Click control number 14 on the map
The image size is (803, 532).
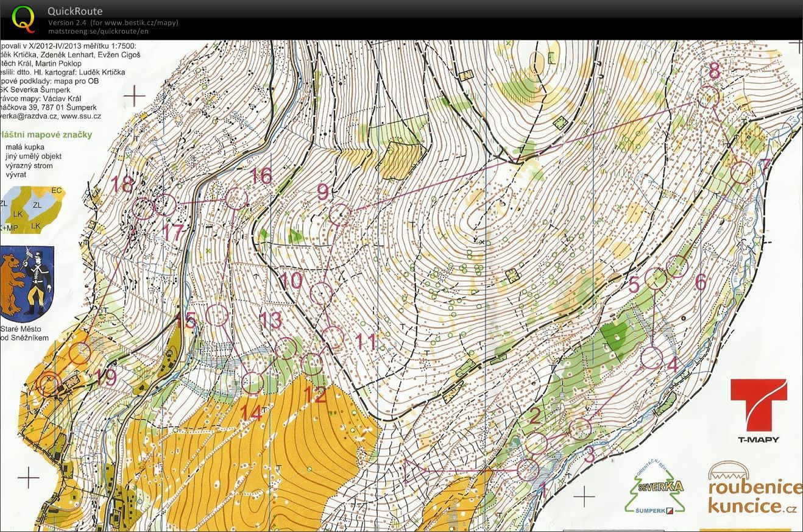pos(250,413)
